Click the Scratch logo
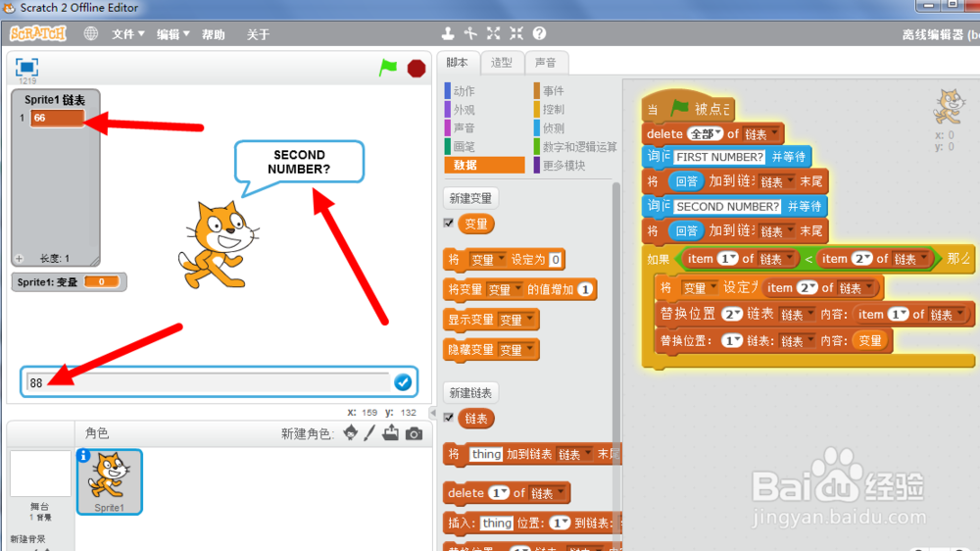 point(38,33)
